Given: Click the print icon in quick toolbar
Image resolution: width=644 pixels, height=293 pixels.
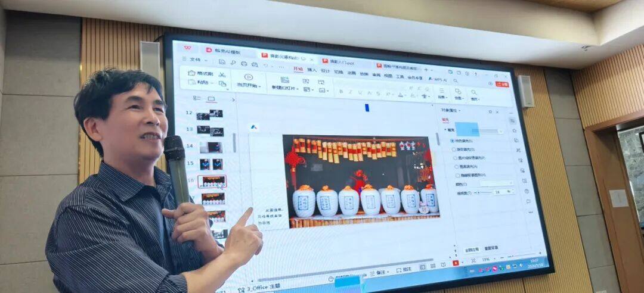Looking at the screenshot, I should 244,64.
